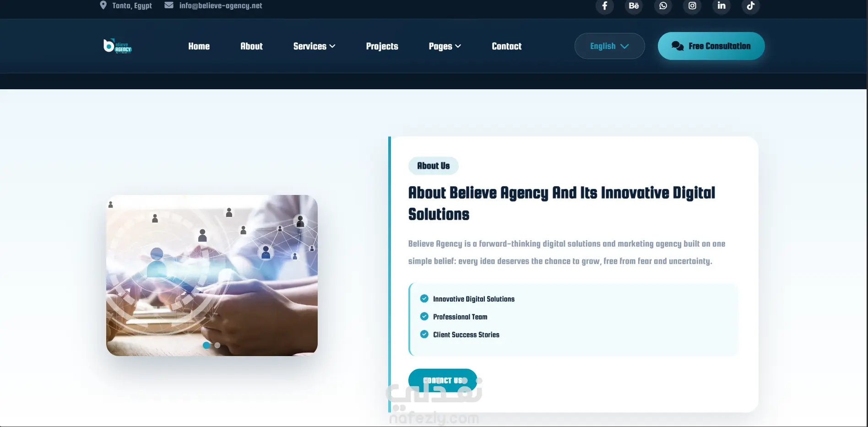Click the Tanta, Egypt location text

point(132,5)
